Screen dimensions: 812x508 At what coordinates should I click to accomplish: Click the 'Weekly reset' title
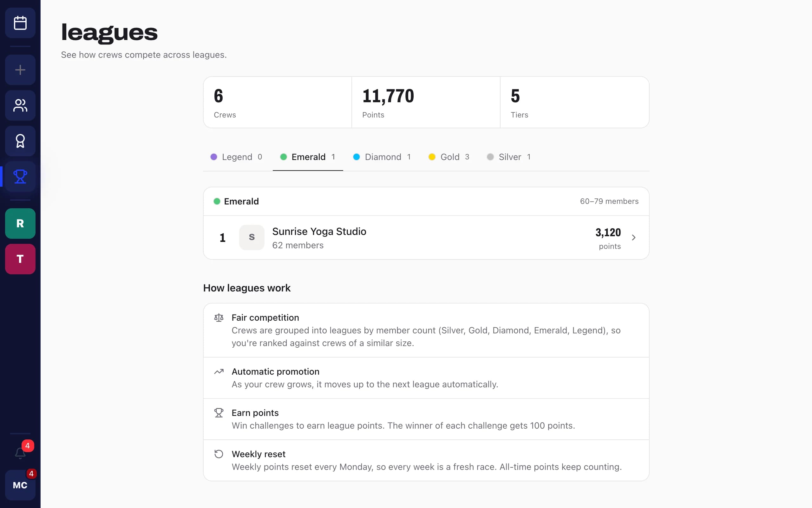(259, 454)
